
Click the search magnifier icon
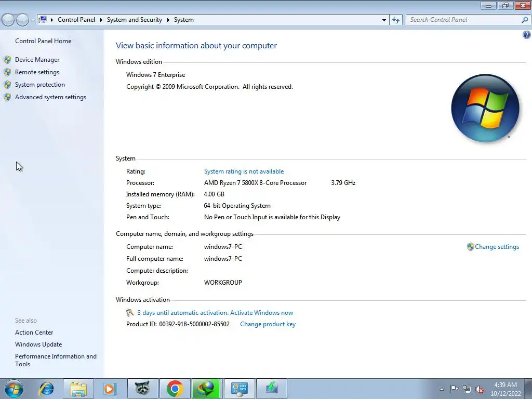click(x=525, y=20)
